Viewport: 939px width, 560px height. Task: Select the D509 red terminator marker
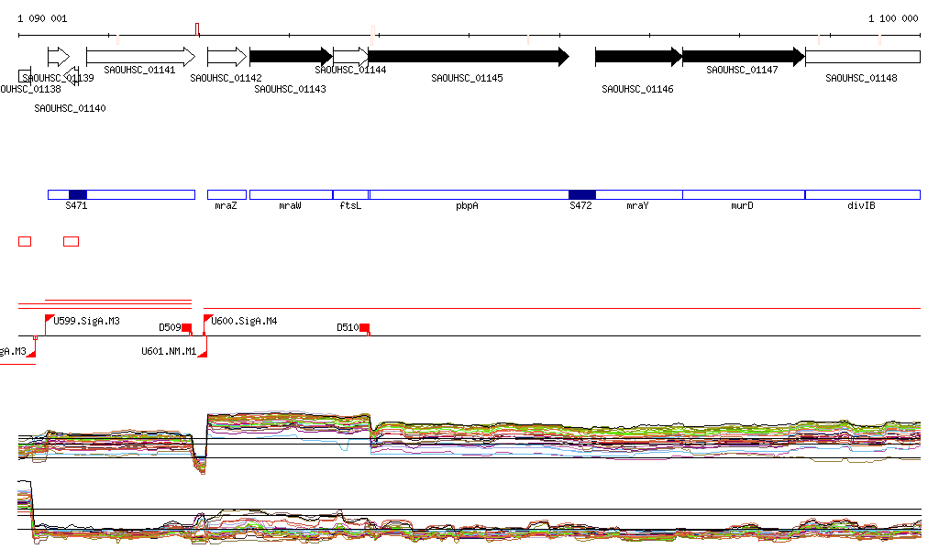(186, 327)
